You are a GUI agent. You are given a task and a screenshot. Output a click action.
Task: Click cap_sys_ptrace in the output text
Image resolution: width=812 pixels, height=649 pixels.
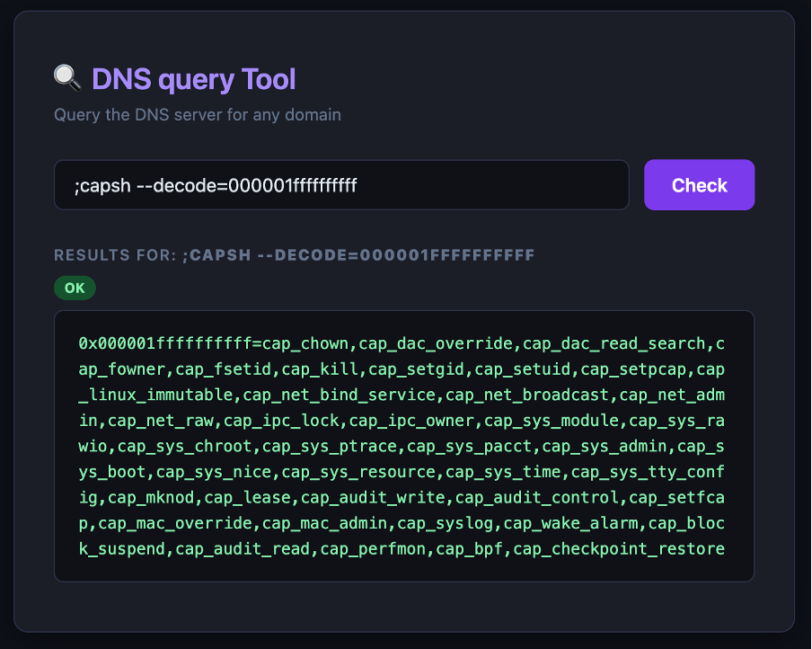tap(330, 446)
